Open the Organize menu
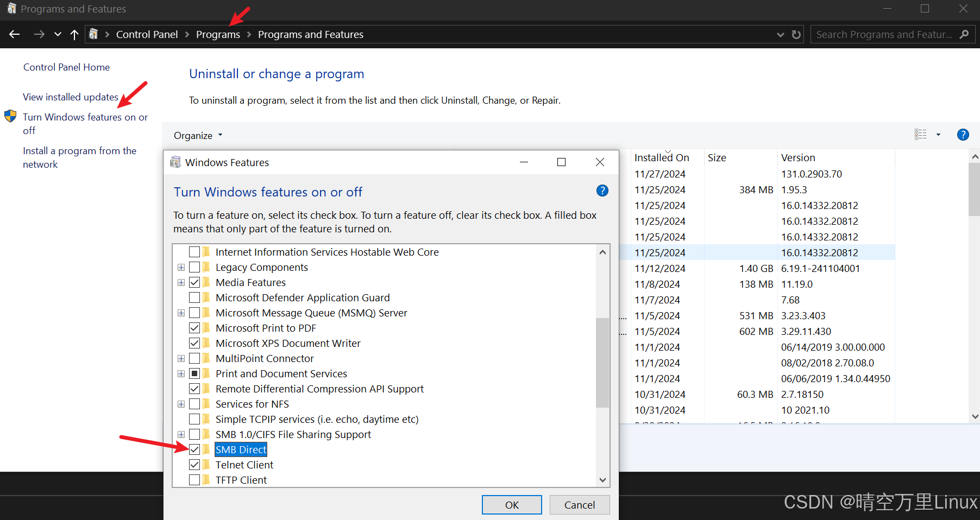Screen dimensions: 980x520 click(x=198, y=136)
